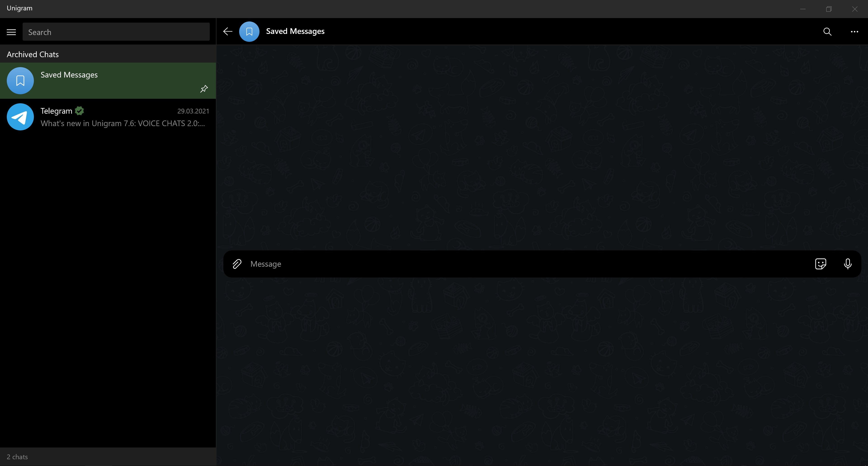868x466 pixels.
Task: Open the sticker picker icon
Action: tap(821, 264)
